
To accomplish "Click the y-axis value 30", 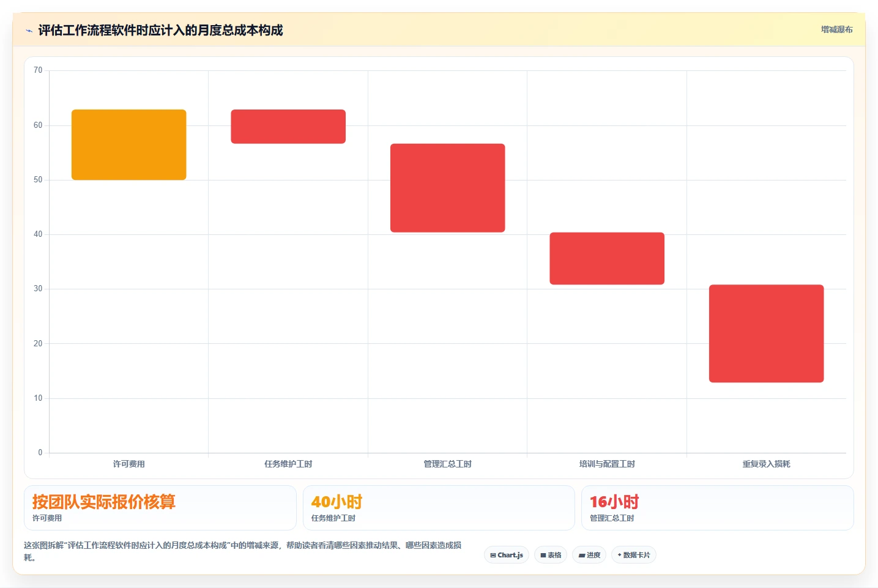I will (x=38, y=289).
